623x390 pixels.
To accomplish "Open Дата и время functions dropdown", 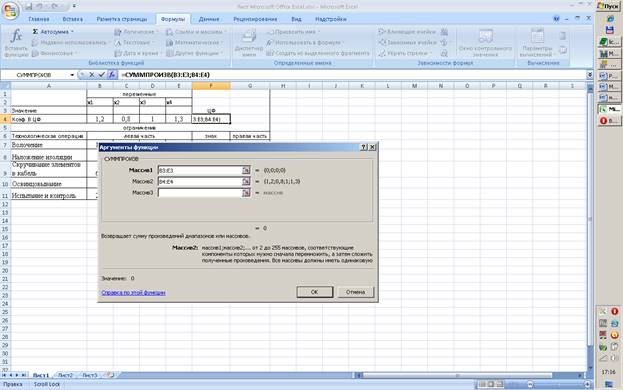I will coord(138,53).
